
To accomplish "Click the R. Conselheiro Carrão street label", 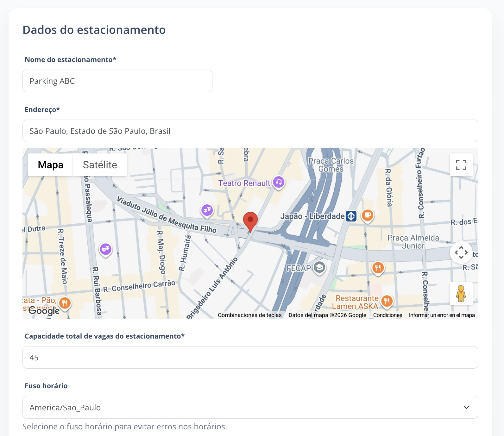I will click(x=139, y=286).
